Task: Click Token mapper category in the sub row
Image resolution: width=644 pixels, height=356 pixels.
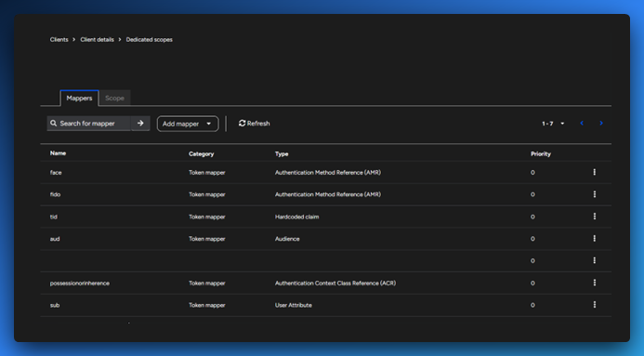Action: [207, 306]
